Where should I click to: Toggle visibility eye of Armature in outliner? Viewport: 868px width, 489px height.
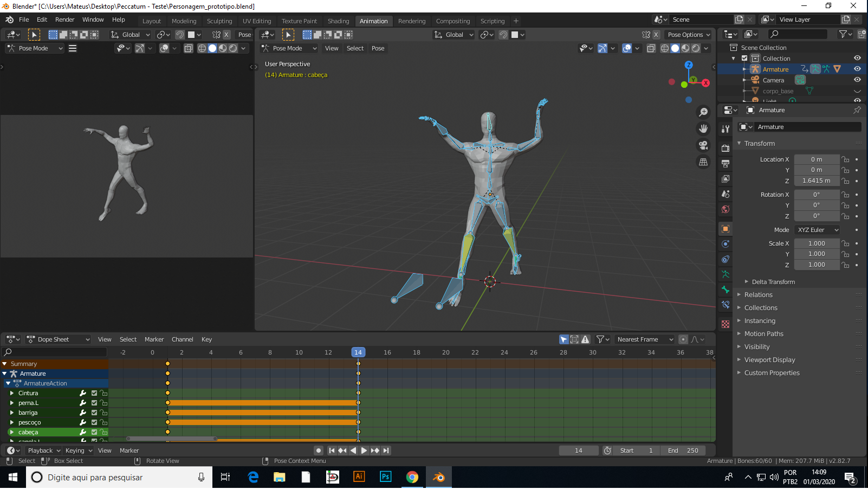pyautogui.click(x=857, y=69)
